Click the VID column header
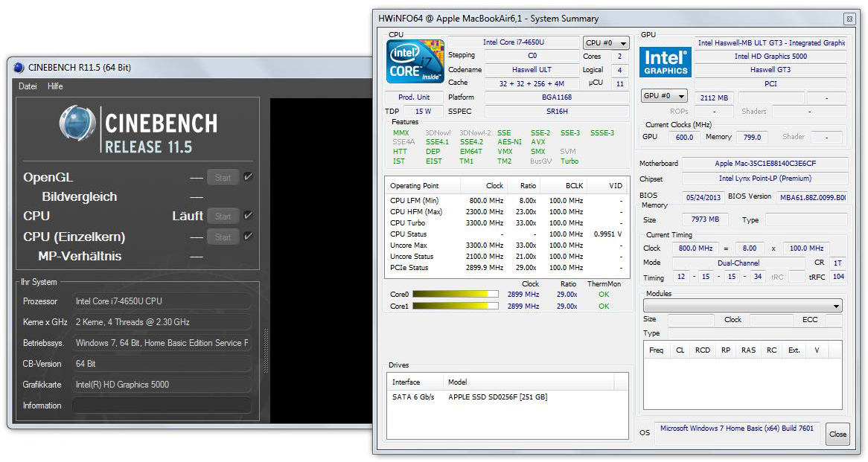 [x=607, y=185]
